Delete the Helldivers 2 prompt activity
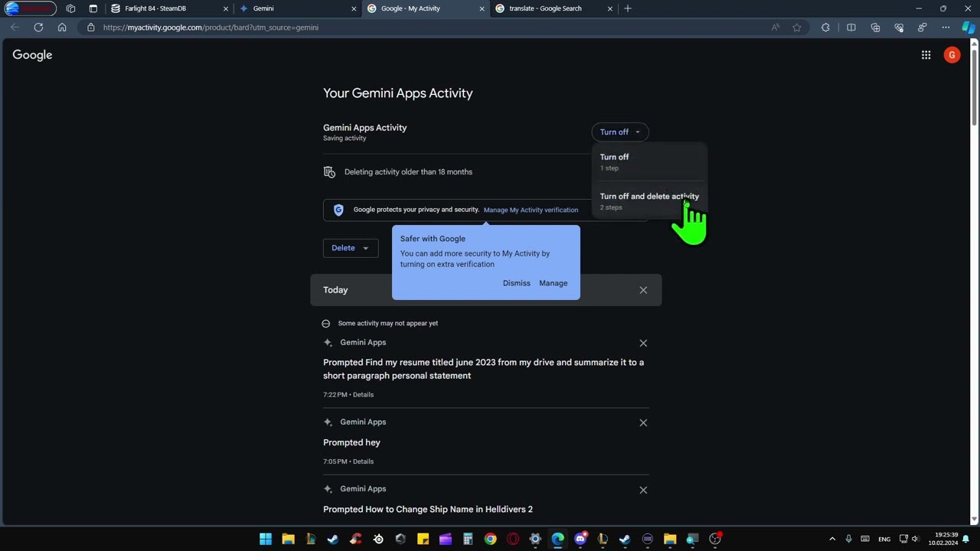The width and height of the screenshot is (980, 551). [x=643, y=490]
